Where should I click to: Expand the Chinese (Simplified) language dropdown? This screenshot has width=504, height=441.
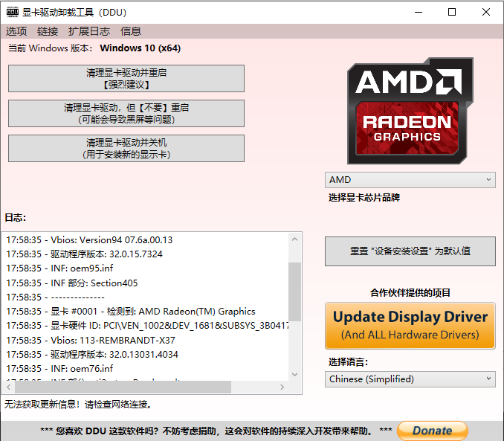coord(410,379)
